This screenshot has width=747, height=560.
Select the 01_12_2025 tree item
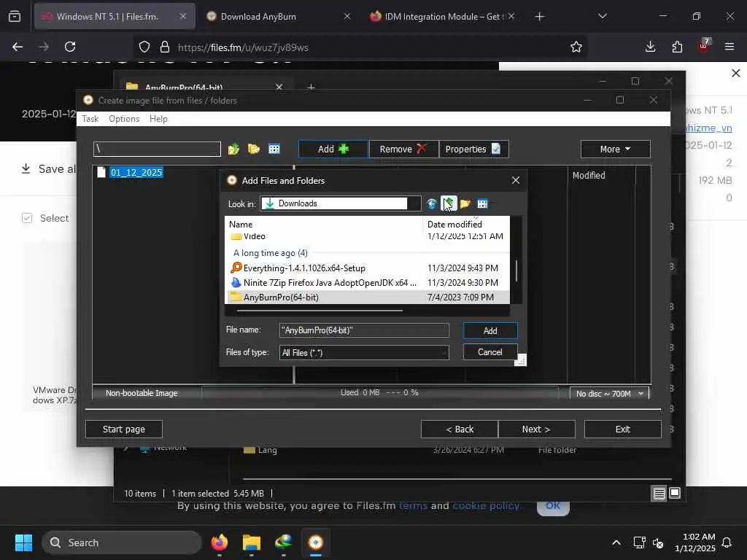pyautogui.click(x=136, y=172)
